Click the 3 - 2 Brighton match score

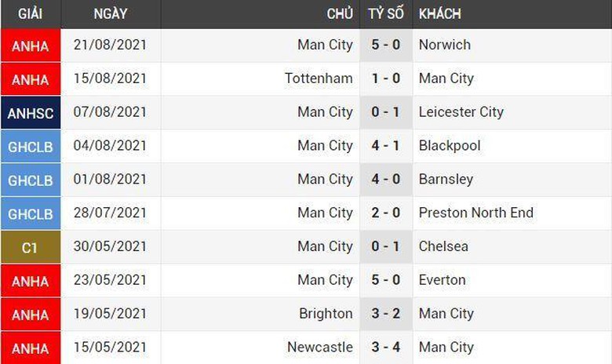coord(385,313)
